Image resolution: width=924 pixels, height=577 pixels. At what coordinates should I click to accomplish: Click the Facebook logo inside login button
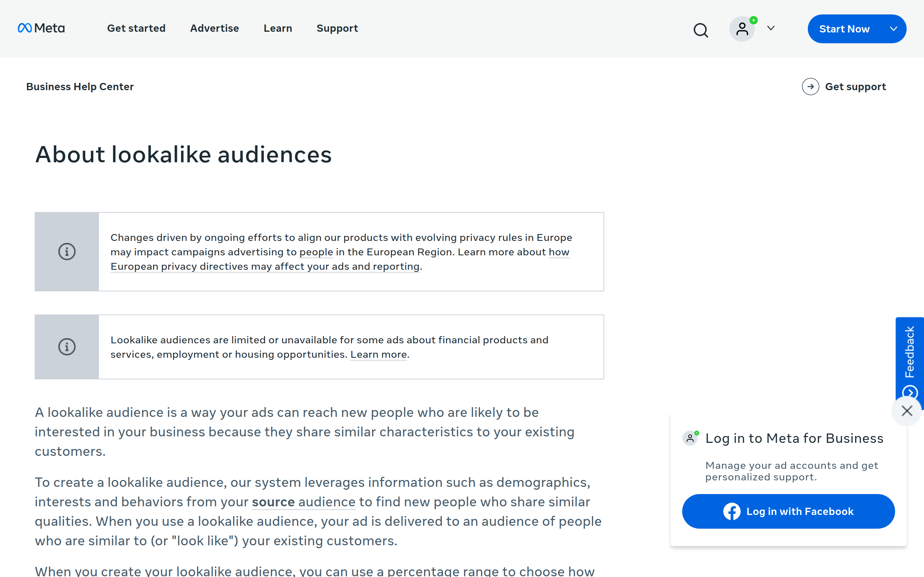coord(731,511)
